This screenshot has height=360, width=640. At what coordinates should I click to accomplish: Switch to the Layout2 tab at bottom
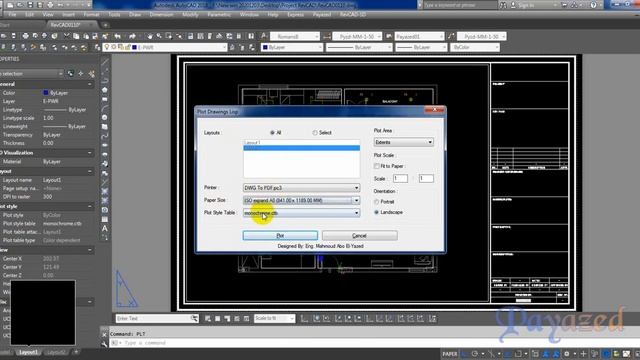[56, 352]
